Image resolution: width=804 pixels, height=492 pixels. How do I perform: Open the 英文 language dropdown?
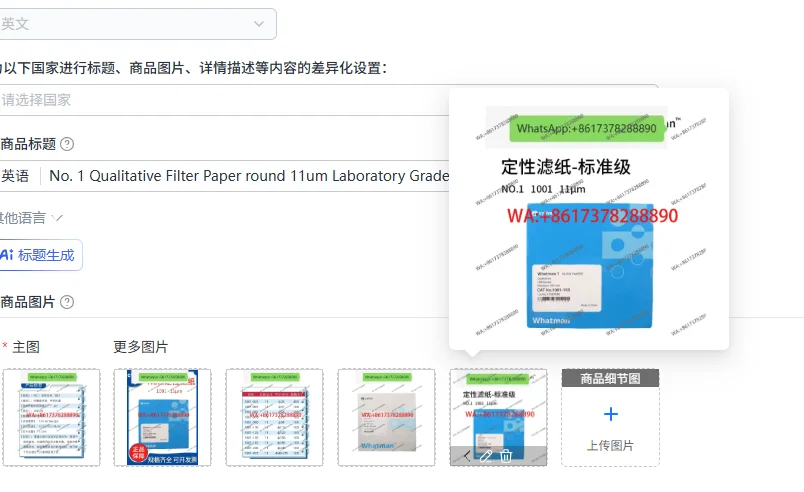point(137,24)
